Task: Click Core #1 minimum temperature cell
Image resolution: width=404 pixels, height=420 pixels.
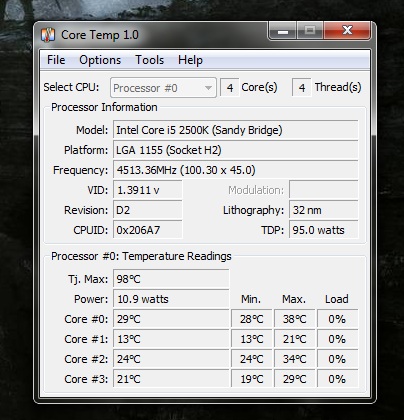Action: click(252, 339)
